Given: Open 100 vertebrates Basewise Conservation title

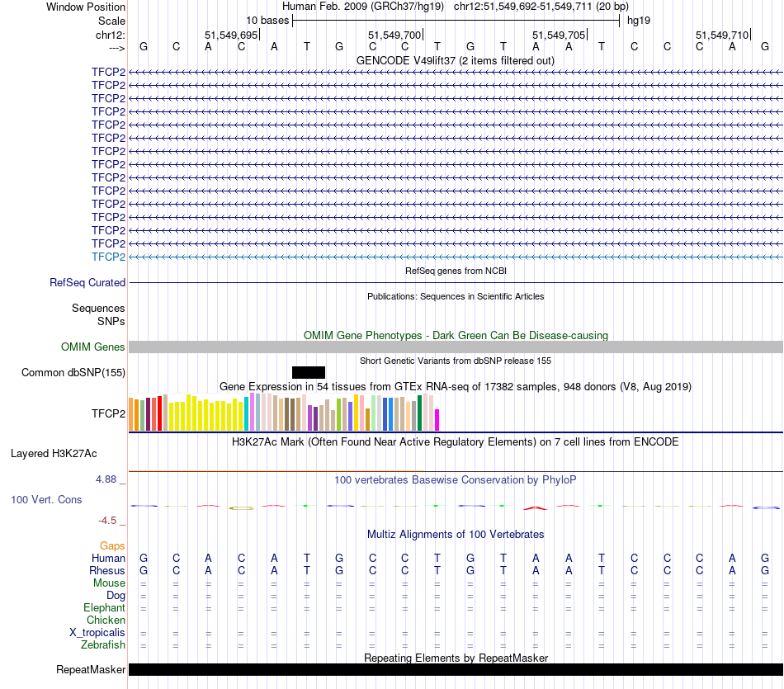Looking at the screenshot, I should (456, 480).
